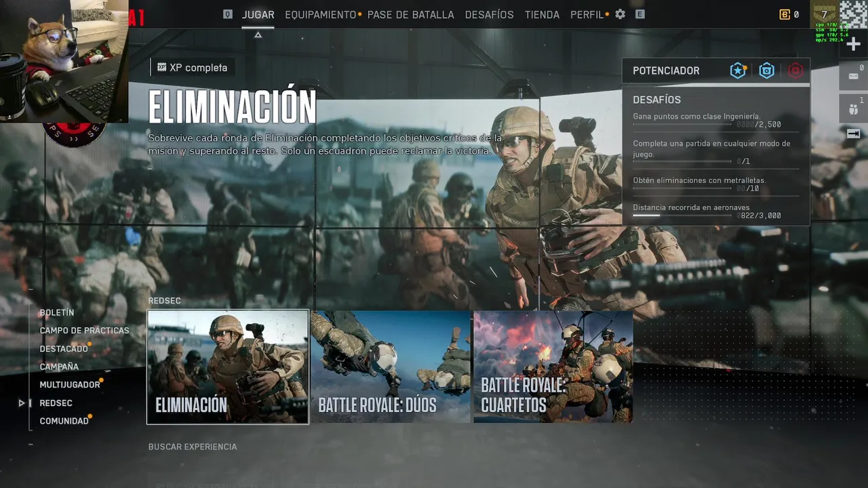The height and width of the screenshot is (488, 868).
Task: Select the blue star booster icon
Action: (x=738, y=70)
